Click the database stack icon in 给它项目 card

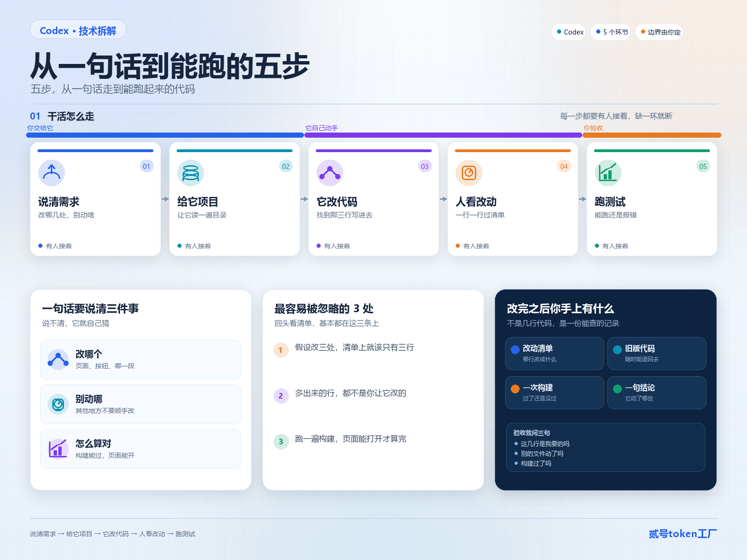(190, 173)
